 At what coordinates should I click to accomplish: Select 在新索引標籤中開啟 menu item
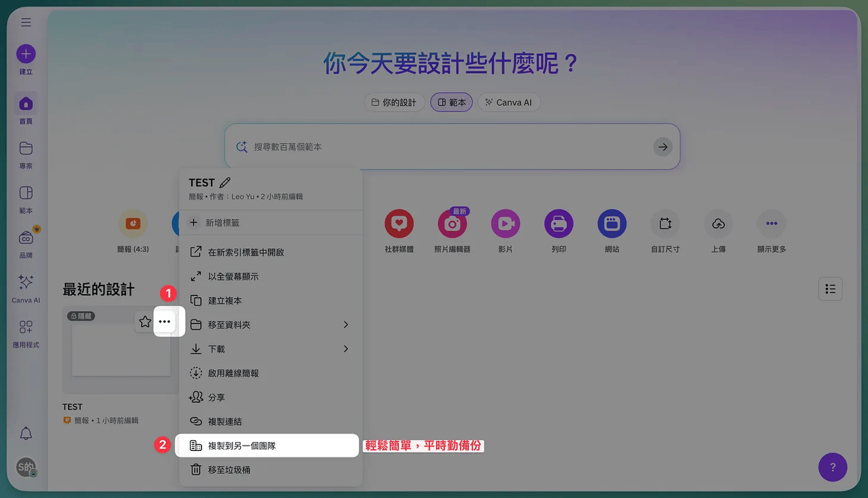point(271,252)
